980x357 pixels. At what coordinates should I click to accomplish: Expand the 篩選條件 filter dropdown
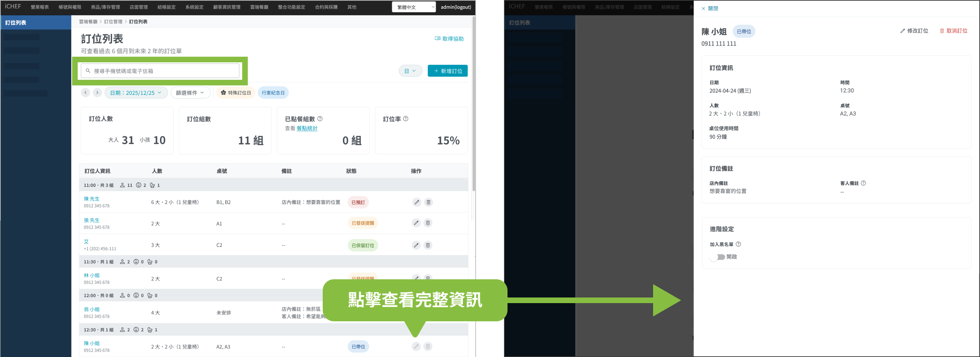[x=190, y=92]
